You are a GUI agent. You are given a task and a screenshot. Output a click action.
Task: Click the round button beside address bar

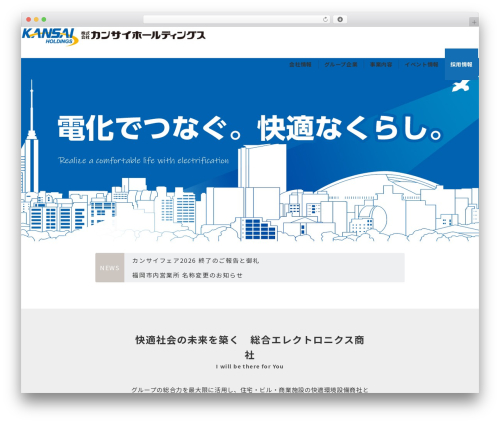[340, 20]
